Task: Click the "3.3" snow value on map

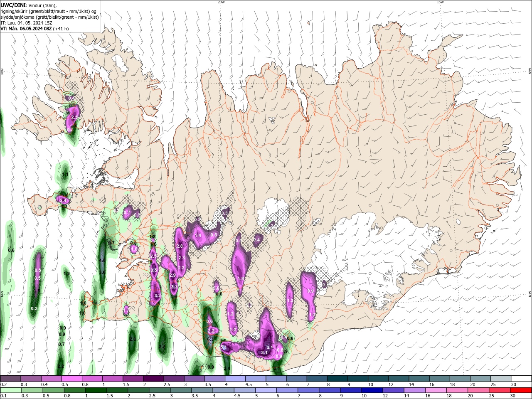Action: [x=174, y=287]
